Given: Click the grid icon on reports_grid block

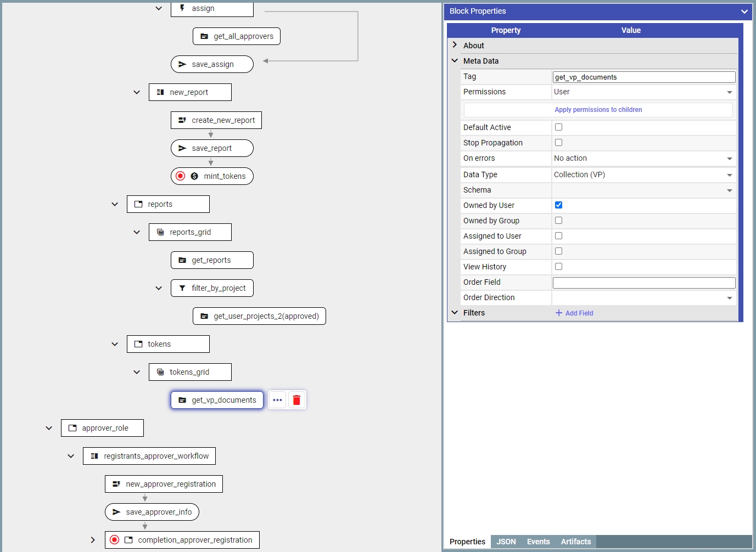Looking at the screenshot, I should 160,232.
